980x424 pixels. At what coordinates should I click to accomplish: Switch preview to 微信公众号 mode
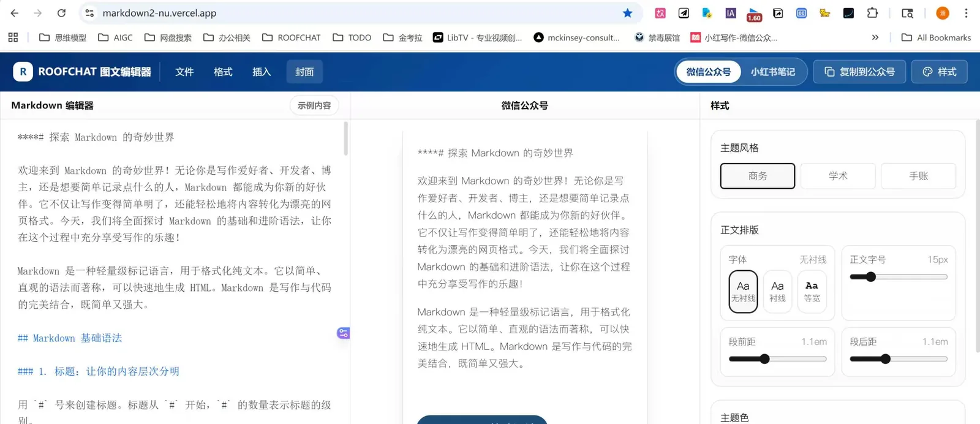(x=709, y=72)
